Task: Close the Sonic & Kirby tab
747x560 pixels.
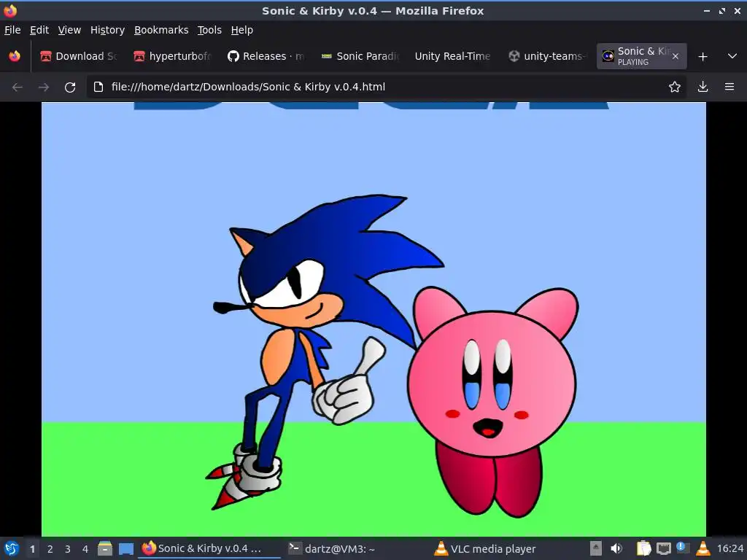Action: click(676, 56)
